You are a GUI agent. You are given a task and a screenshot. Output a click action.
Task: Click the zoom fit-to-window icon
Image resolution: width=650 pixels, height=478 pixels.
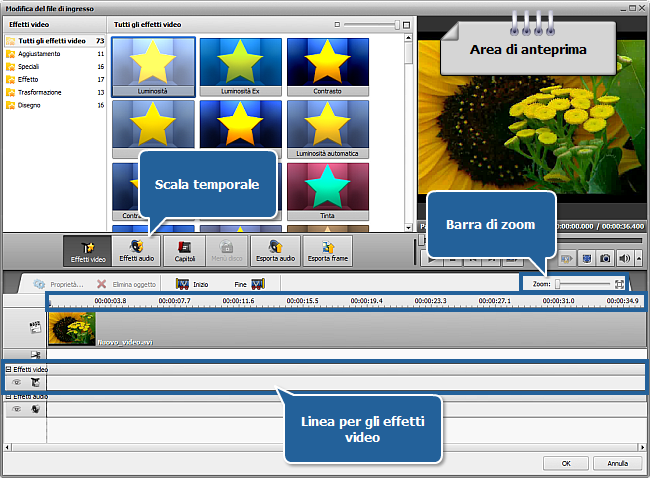pyautogui.click(x=619, y=284)
